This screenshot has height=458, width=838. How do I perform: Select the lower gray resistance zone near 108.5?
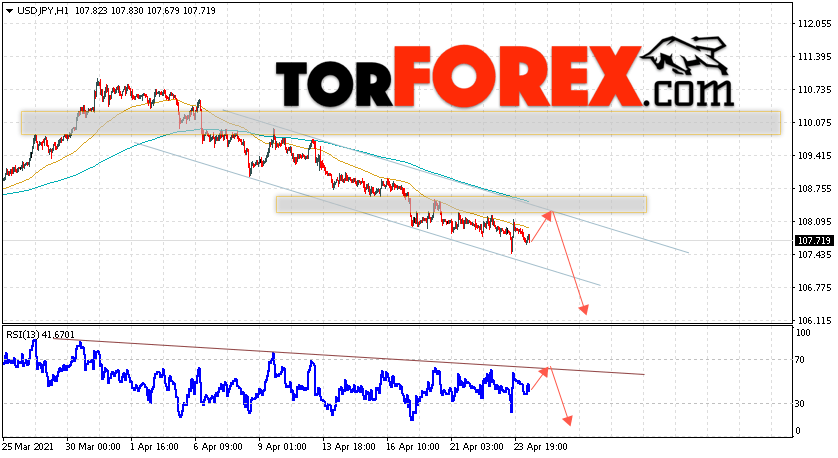point(461,205)
